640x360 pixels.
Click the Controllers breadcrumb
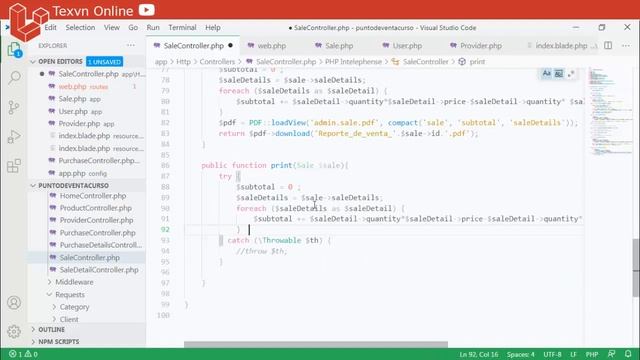217,62
